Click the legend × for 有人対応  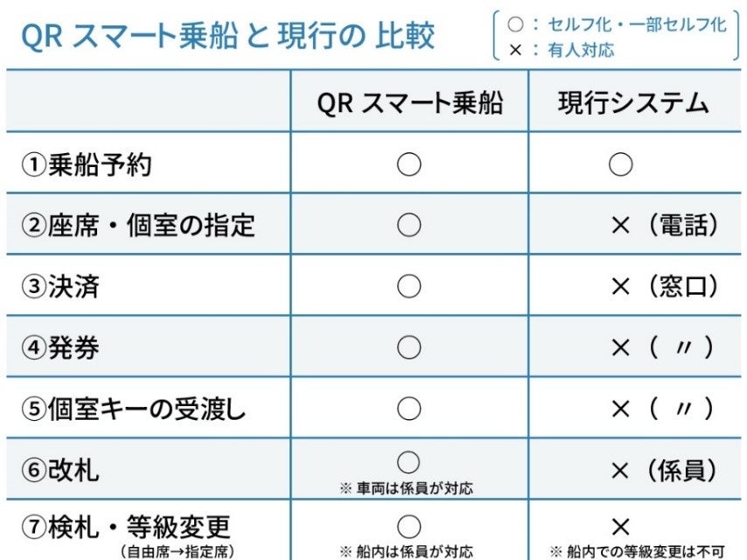[x=515, y=50]
